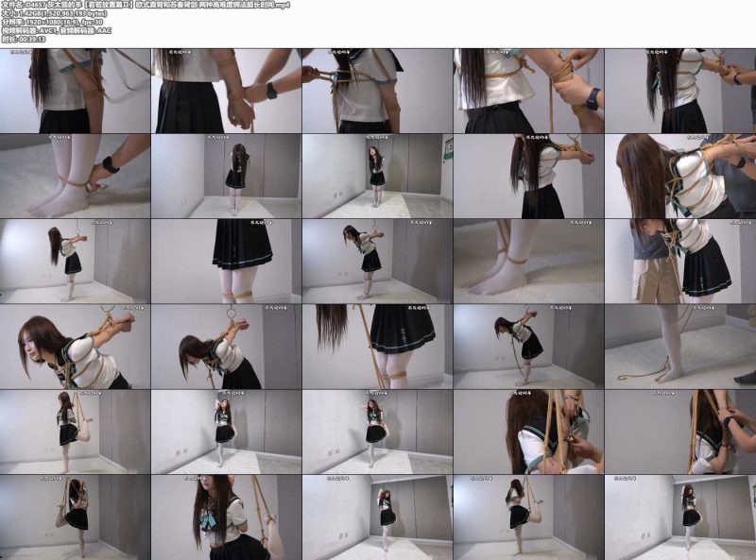This screenshot has height=560, width=756.
Task: Open thumbnail of long hair leaning forward close-up
Action: 680,176
